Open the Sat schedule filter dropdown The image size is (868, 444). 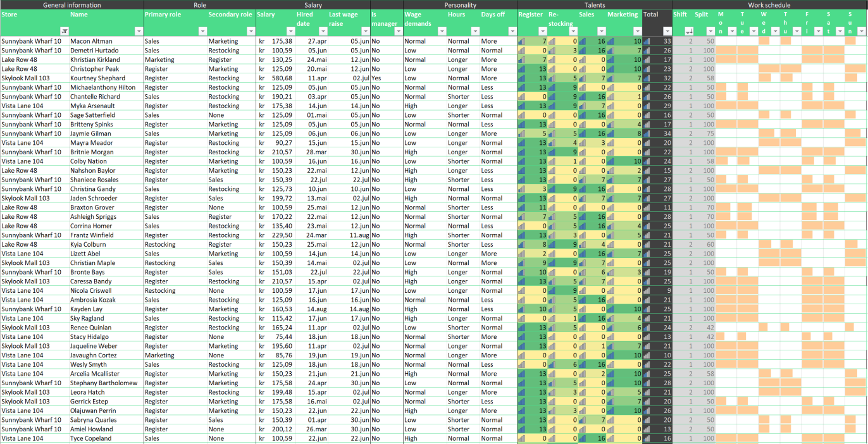point(840,31)
